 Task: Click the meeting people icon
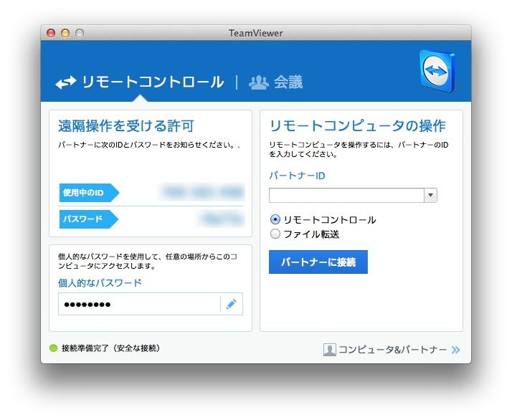tap(259, 82)
